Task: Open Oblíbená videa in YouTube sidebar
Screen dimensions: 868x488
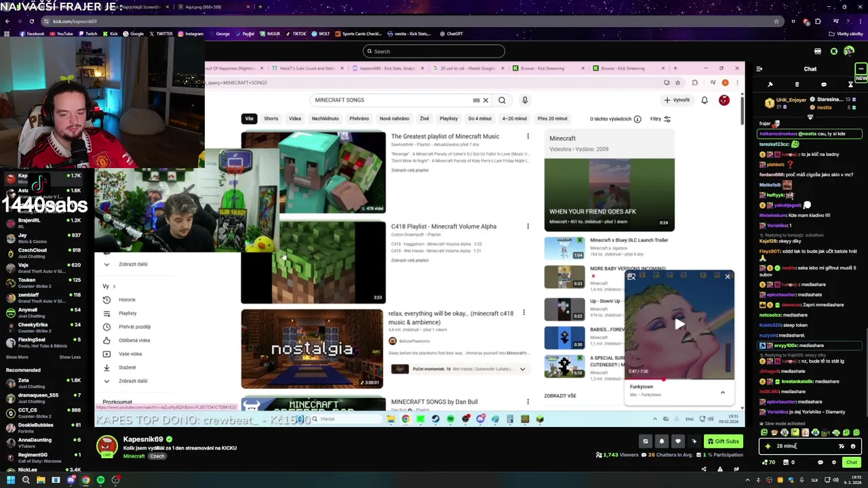Action: tap(134, 340)
